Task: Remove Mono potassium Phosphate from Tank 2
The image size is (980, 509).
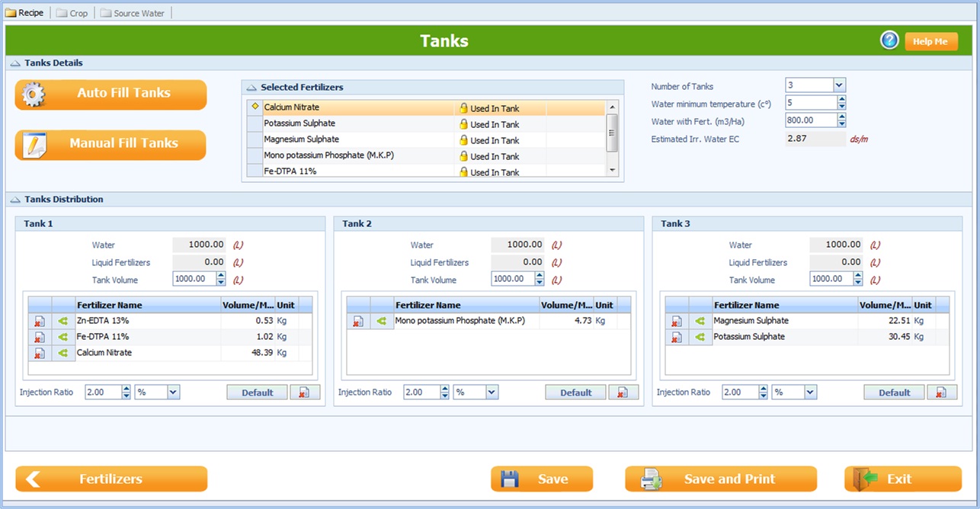Action: pyautogui.click(x=358, y=322)
